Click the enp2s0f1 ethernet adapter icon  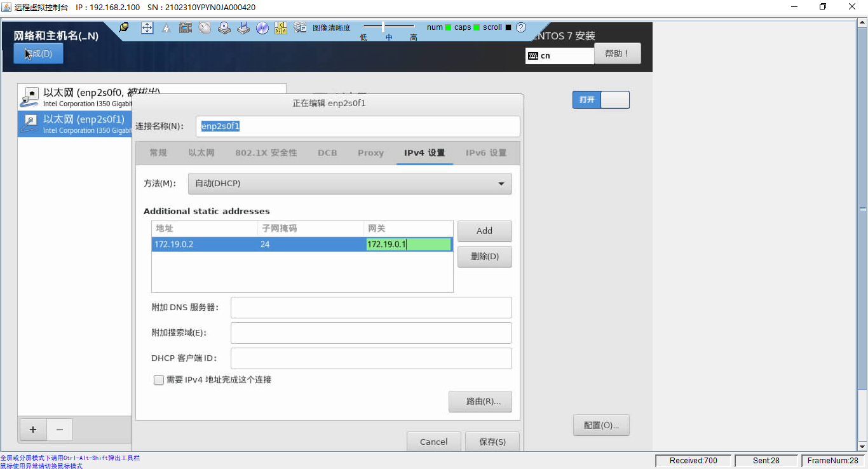tap(29, 123)
